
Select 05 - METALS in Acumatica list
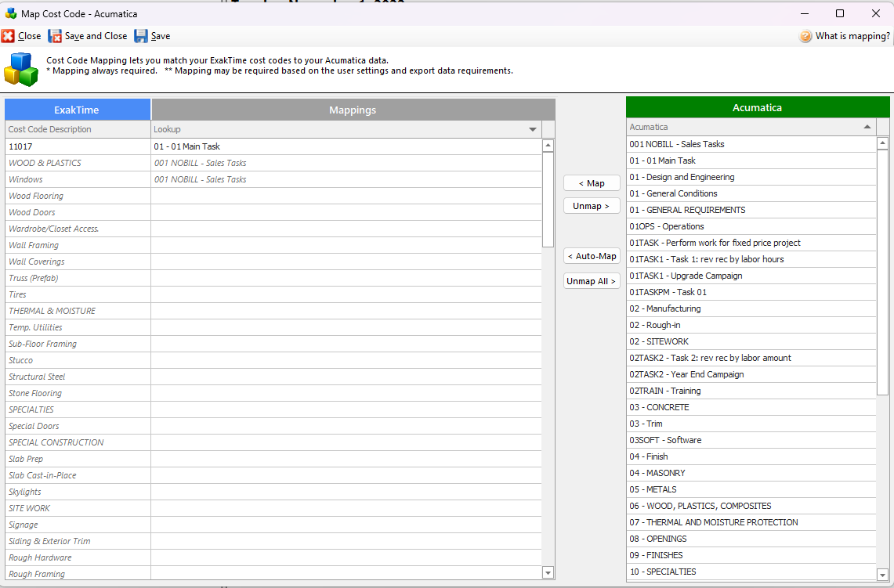pyautogui.click(x=751, y=489)
